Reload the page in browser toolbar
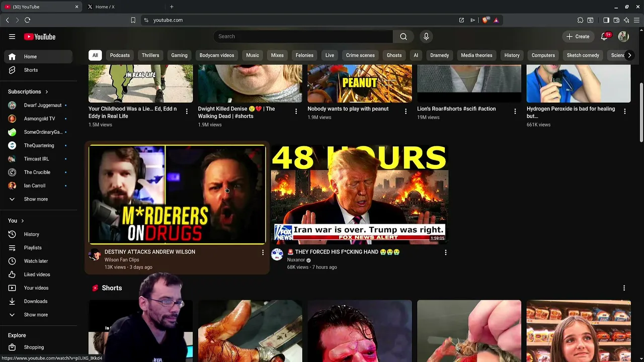Image resolution: width=644 pixels, height=362 pixels. tap(27, 20)
